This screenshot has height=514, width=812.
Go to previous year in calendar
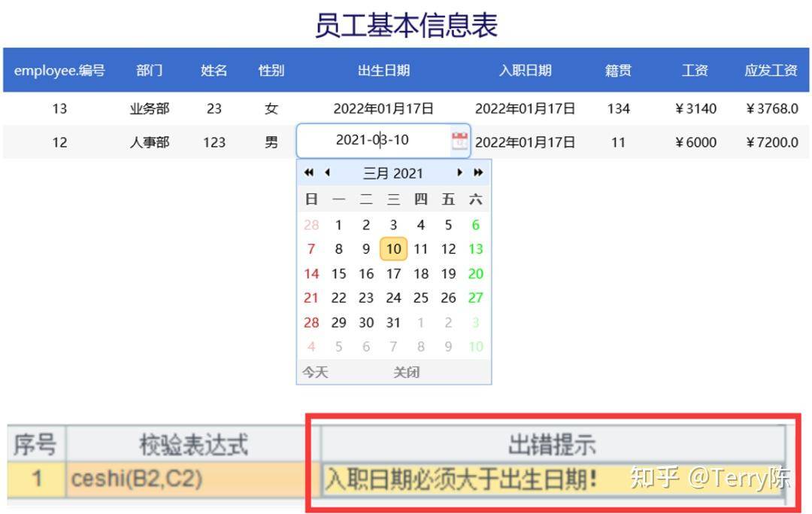click(x=309, y=172)
